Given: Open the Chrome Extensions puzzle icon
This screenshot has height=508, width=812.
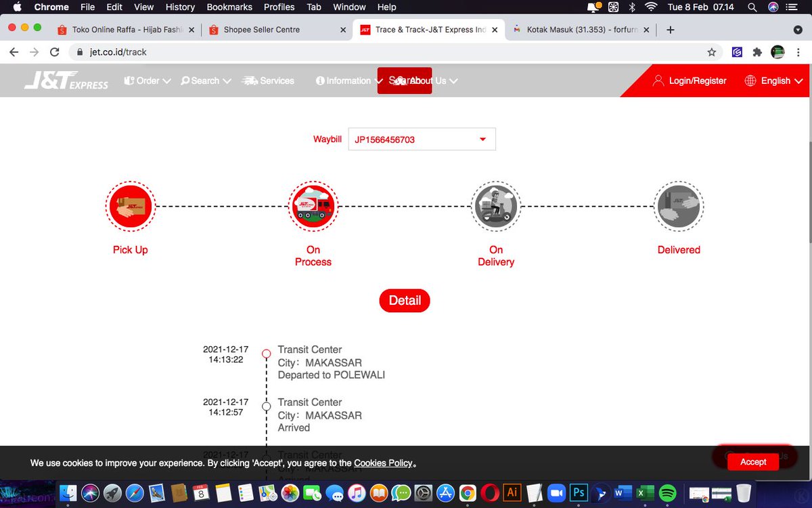Looking at the screenshot, I should (757, 52).
